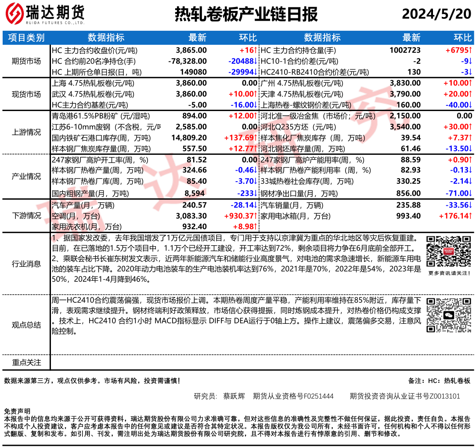This screenshot has height=448, width=476.
Task: Click 上海热卷-螺纹钢价差 label
Action: [x=306, y=105]
